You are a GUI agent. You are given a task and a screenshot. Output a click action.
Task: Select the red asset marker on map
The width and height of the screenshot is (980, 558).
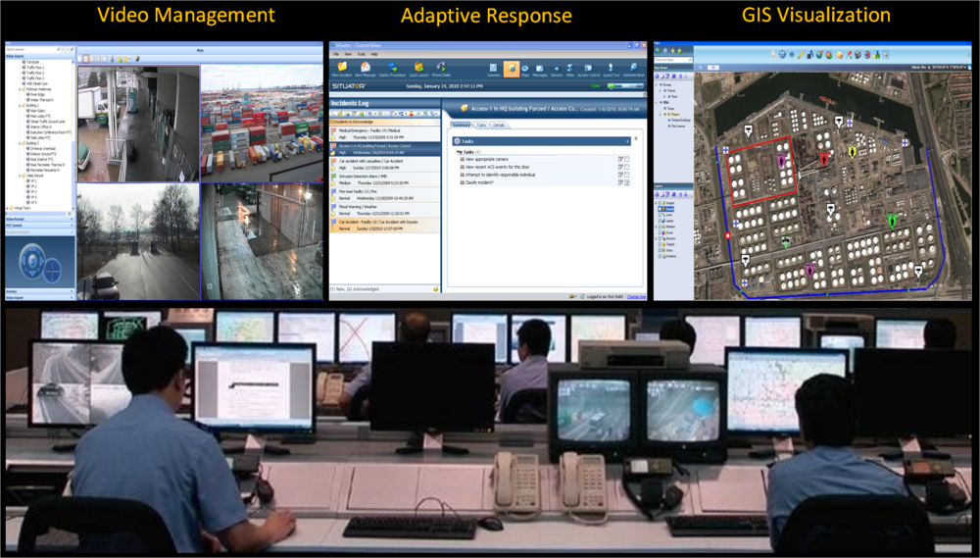click(x=824, y=157)
